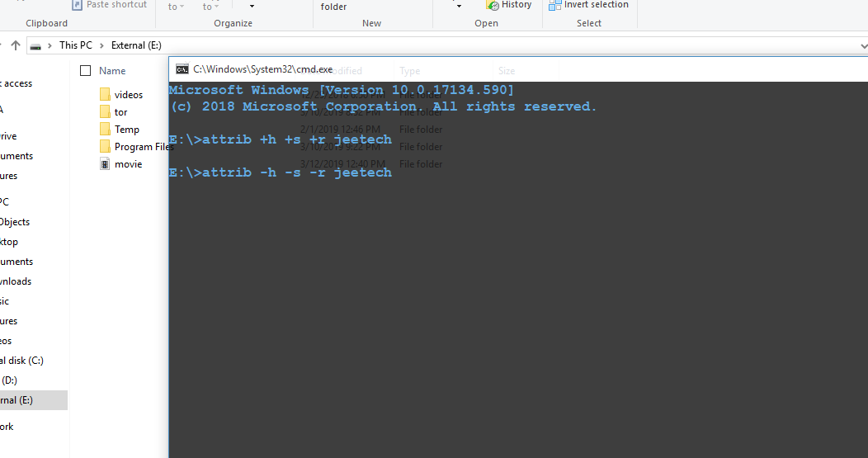
Task: Click the cmd.exe window title icon
Action: (182, 69)
